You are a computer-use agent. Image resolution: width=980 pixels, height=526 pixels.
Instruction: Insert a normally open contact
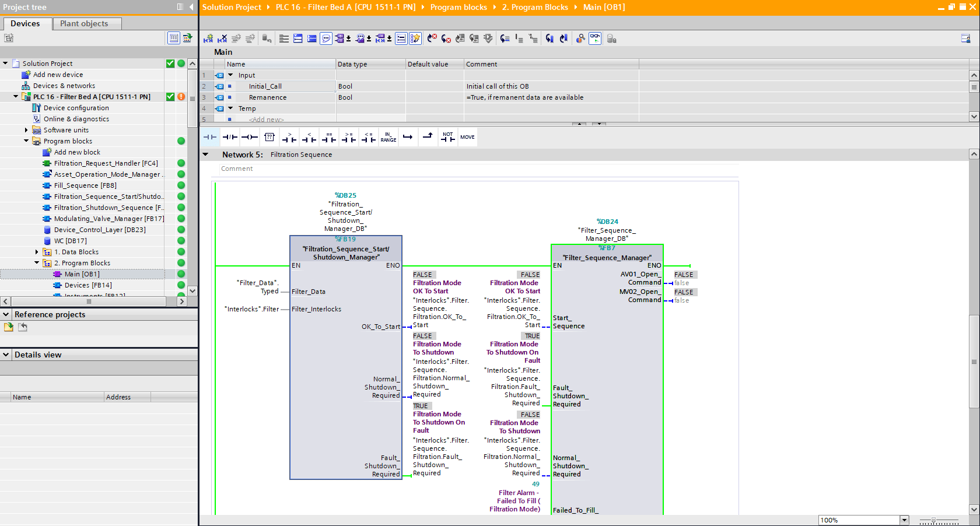210,137
